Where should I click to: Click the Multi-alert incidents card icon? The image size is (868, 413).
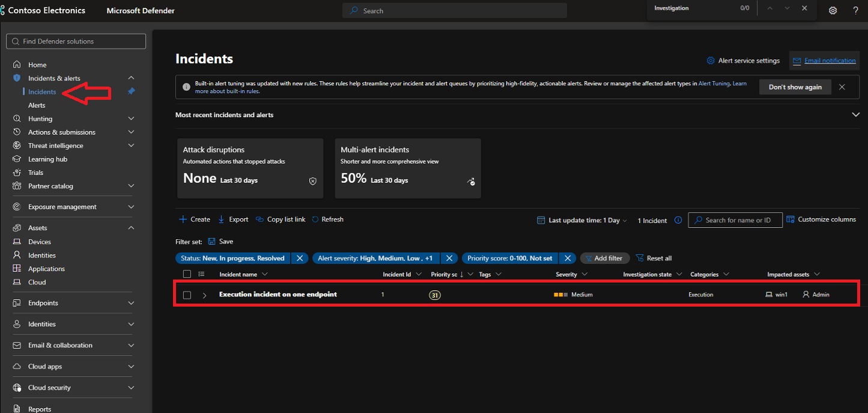point(471,181)
